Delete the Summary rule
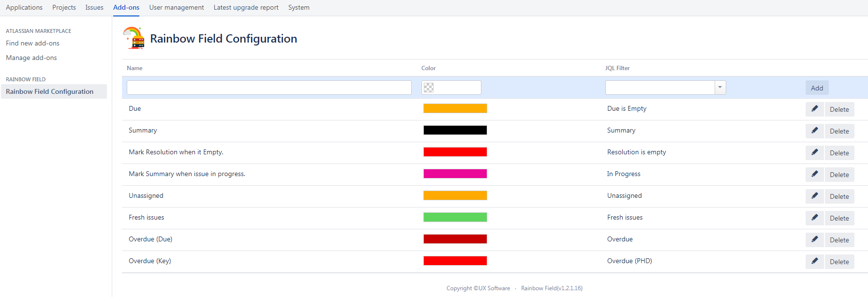The height and width of the screenshot is (297, 868). (x=839, y=131)
